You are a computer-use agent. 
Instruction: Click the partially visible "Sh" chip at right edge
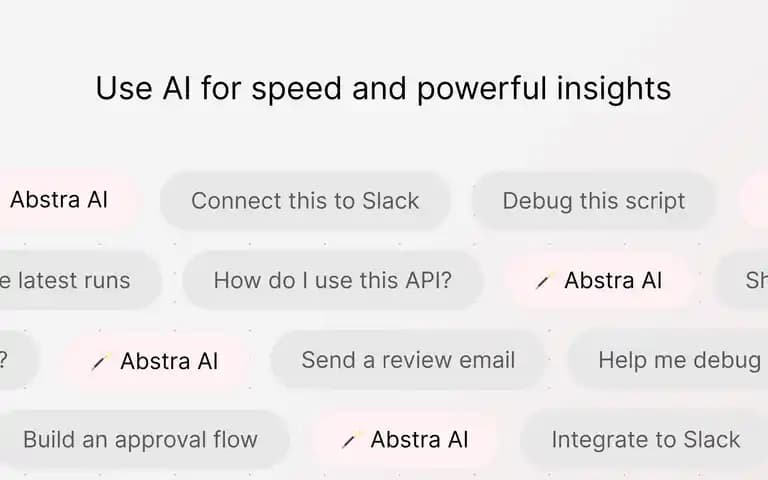742,281
